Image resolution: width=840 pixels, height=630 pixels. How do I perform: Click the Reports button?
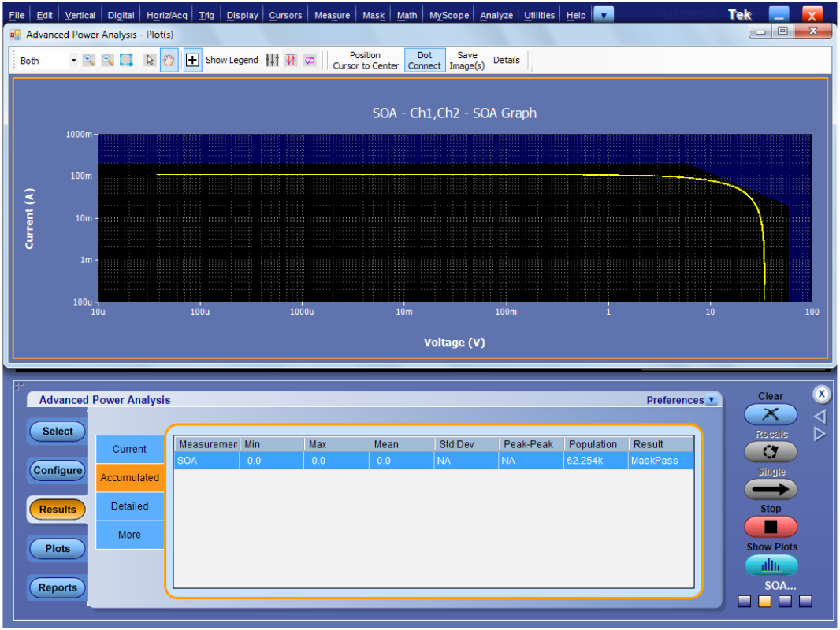pyautogui.click(x=56, y=587)
